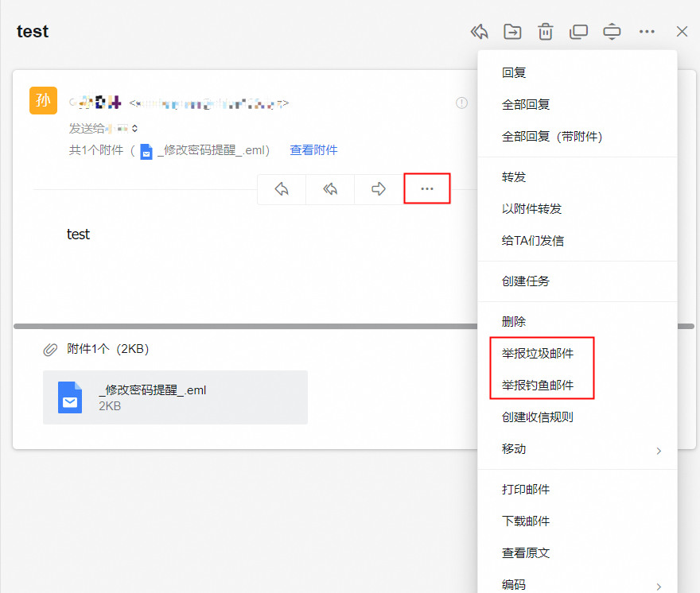Screen dimensions: 700x593
Task: Click the forward arrow button in message
Action: [x=378, y=188]
